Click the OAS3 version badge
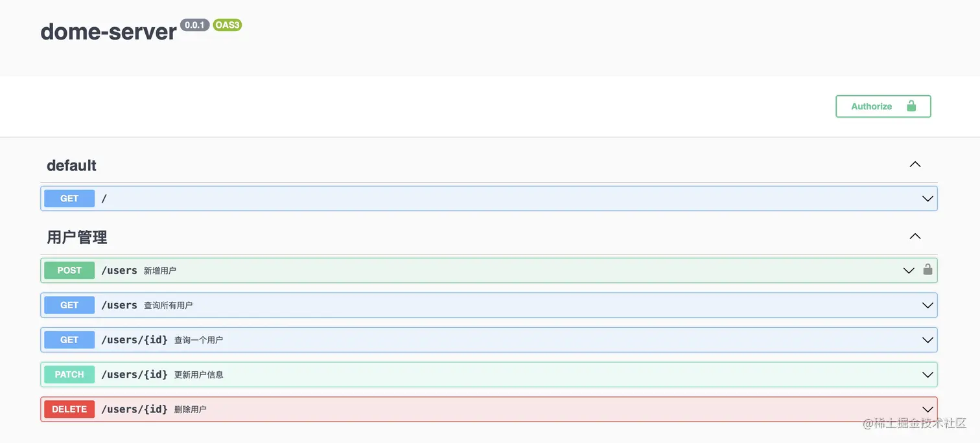 point(227,25)
